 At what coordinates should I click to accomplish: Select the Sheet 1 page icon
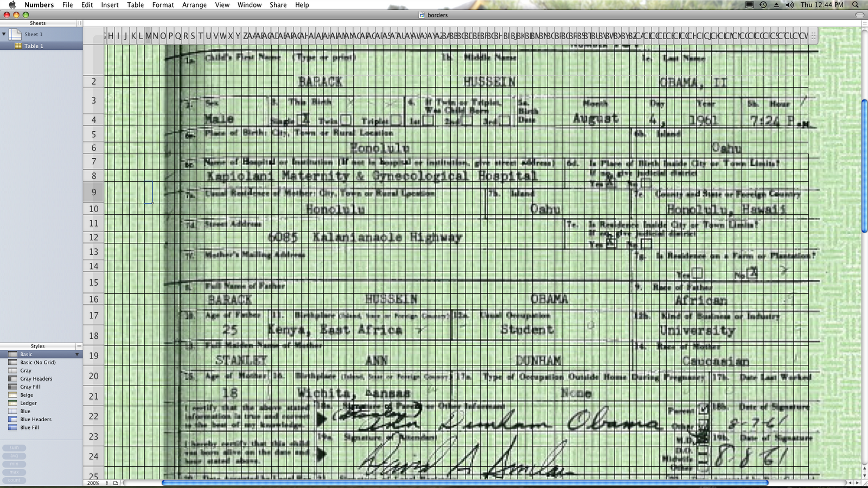[x=15, y=34]
